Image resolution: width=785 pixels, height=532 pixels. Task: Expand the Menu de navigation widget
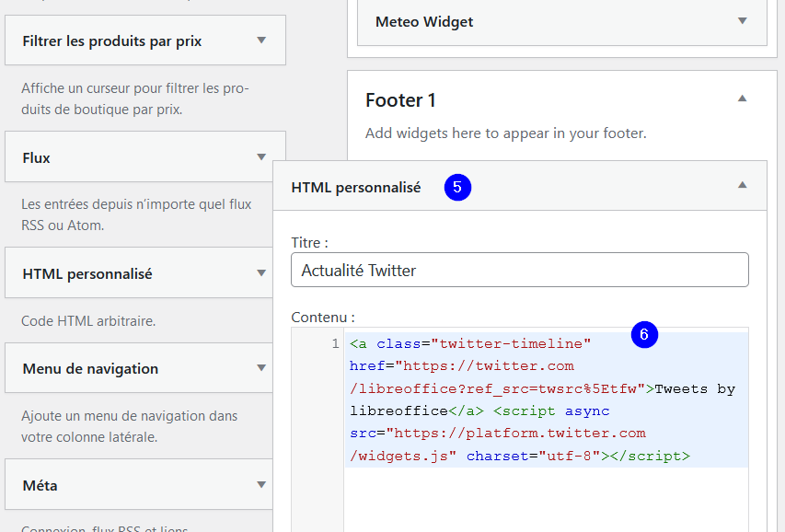(261, 367)
